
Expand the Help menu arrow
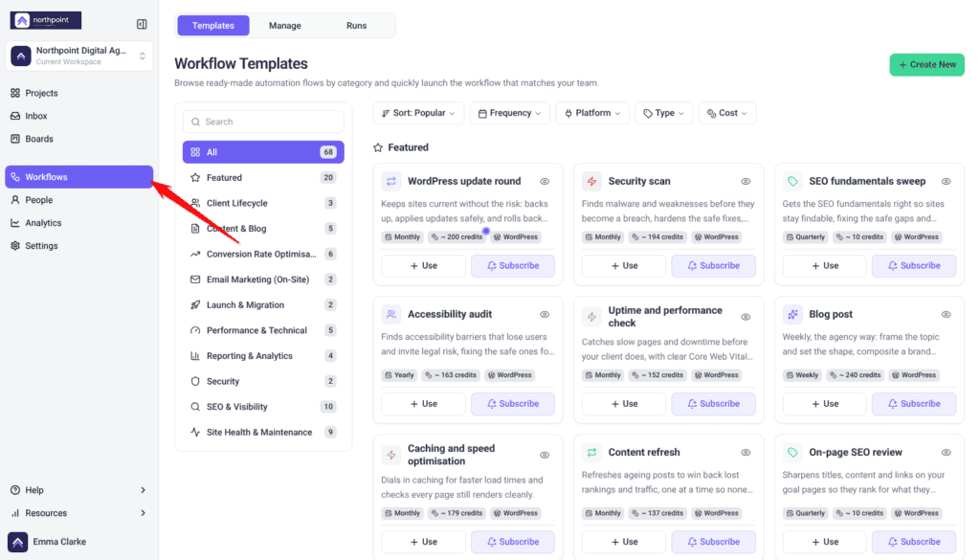144,490
